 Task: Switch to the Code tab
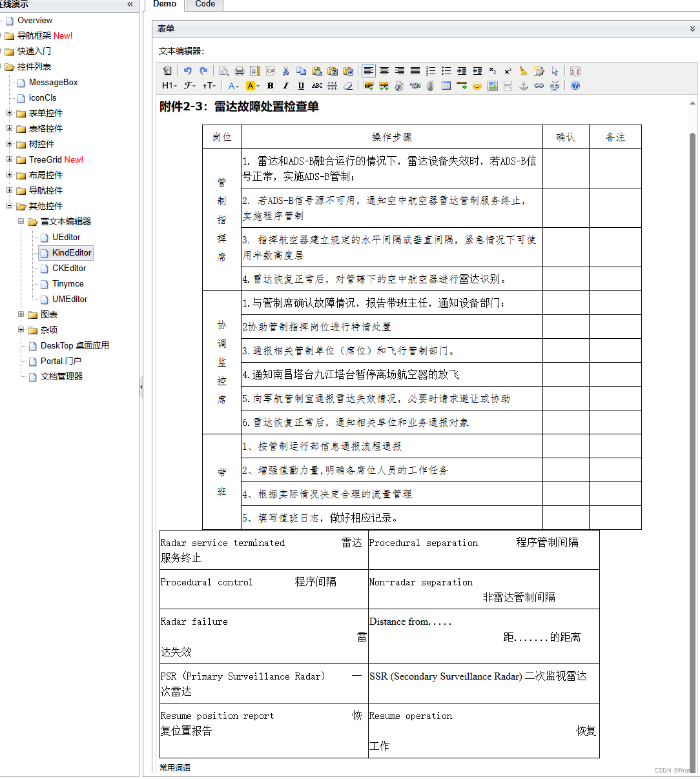pyautogui.click(x=205, y=5)
